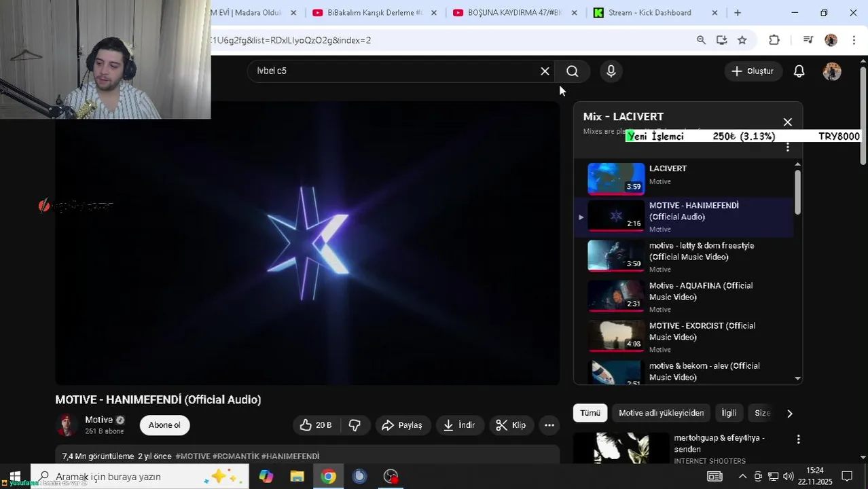Open the Chrome three-dot menu
The width and height of the screenshot is (868, 489).
(854, 40)
